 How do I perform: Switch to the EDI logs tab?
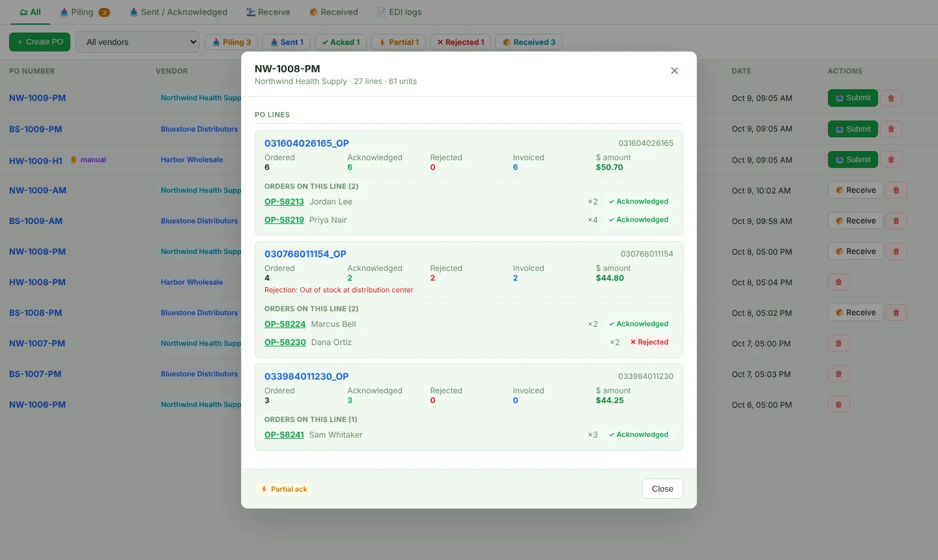click(x=399, y=12)
